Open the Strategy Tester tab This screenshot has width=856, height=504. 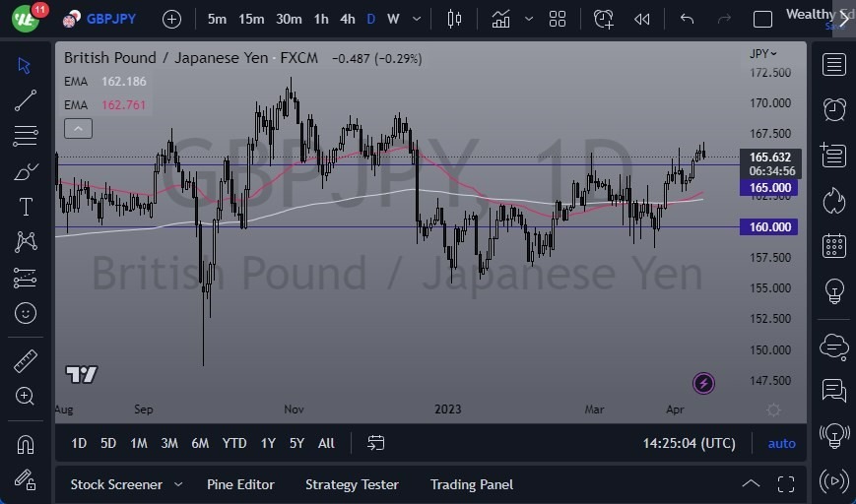[x=352, y=484]
